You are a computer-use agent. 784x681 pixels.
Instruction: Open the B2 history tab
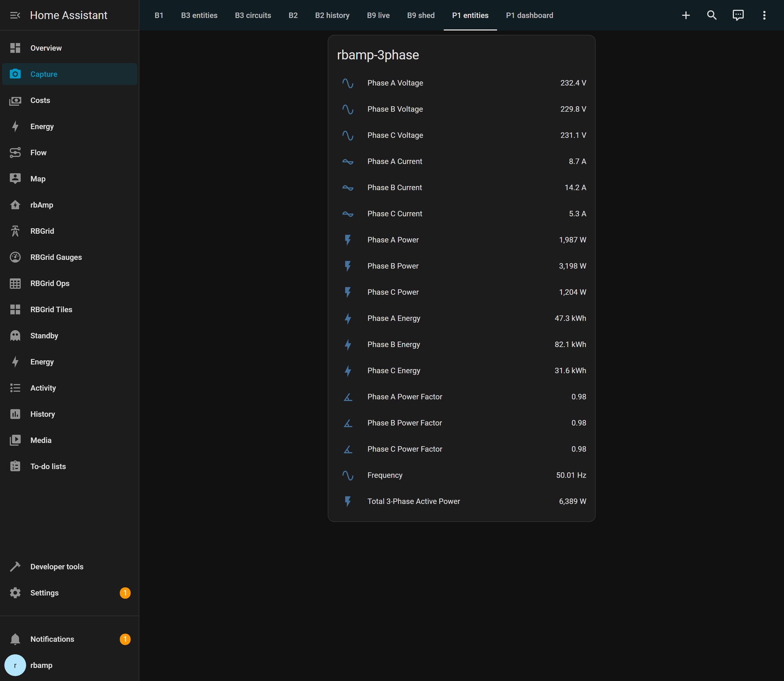(332, 15)
